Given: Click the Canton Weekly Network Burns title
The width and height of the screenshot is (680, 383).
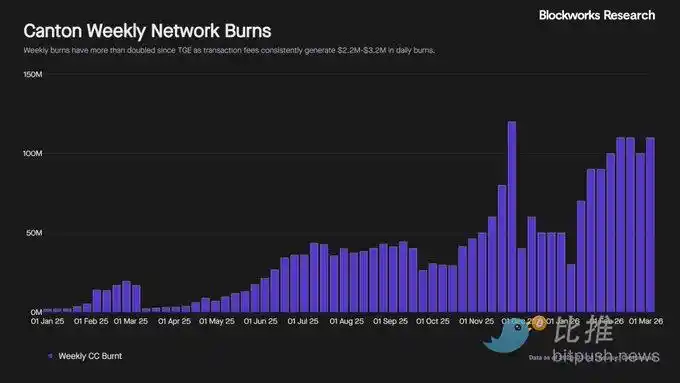Looking at the screenshot, I should 147,31.
